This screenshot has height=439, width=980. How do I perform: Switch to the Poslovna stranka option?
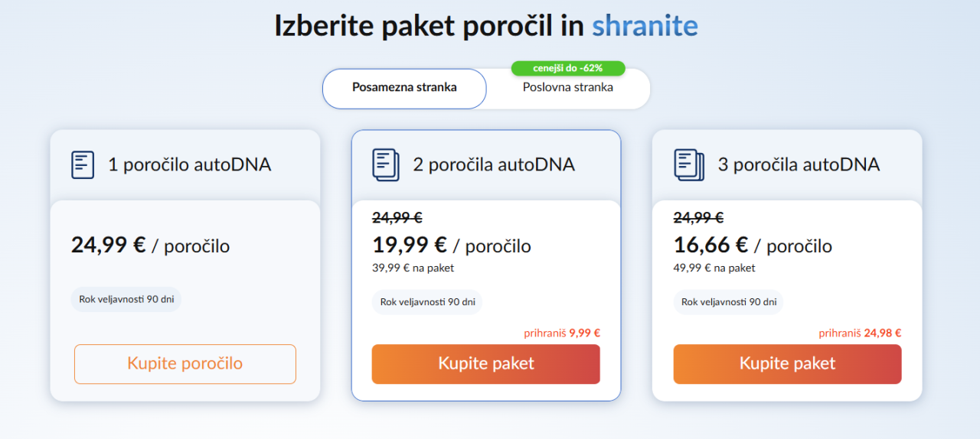568,88
